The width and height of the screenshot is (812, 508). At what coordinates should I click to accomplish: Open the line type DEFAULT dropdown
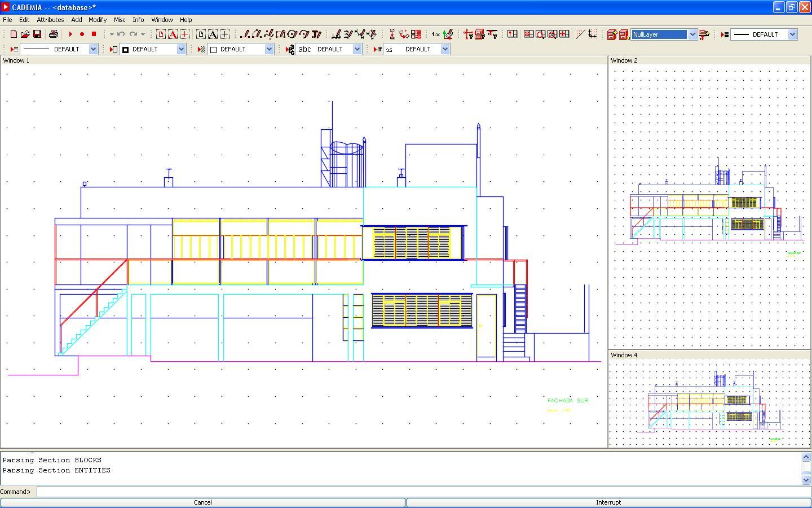pyautogui.click(x=94, y=49)
